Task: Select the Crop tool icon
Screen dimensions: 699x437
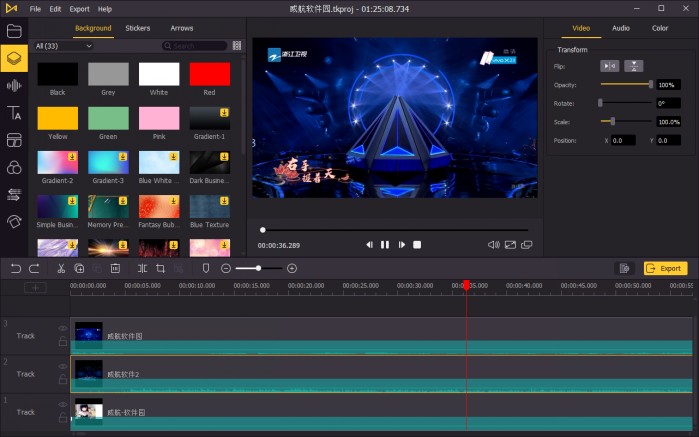Action: 160,268
